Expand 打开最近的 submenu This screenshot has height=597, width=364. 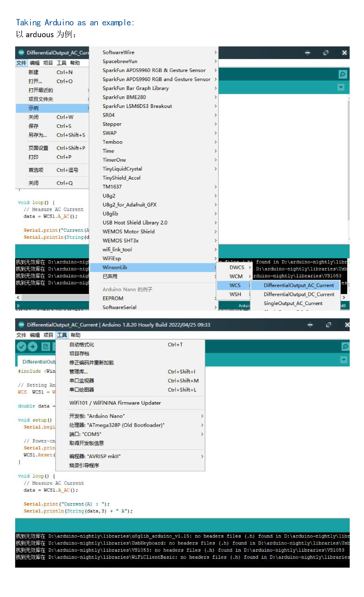pos(52,90)
